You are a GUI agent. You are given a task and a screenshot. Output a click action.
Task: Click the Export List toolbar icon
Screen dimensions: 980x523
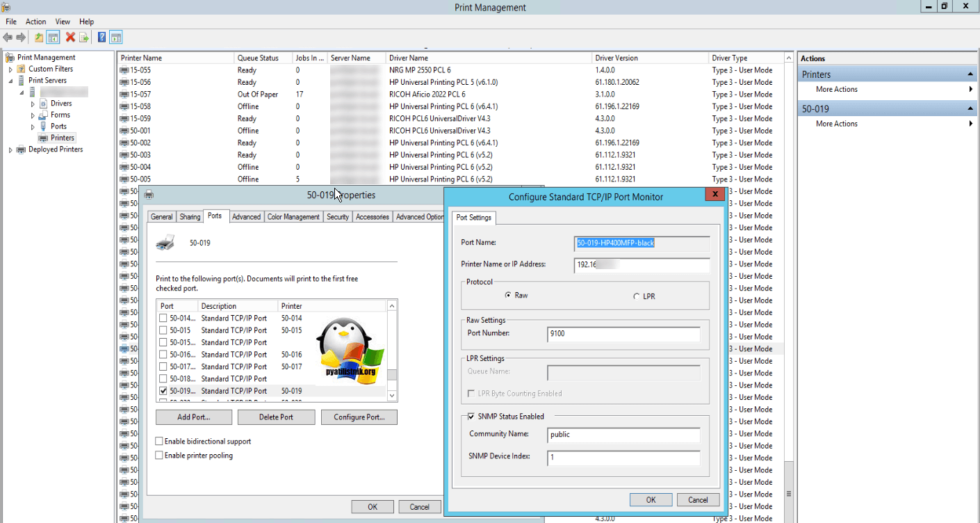click(x=84, y=38)
